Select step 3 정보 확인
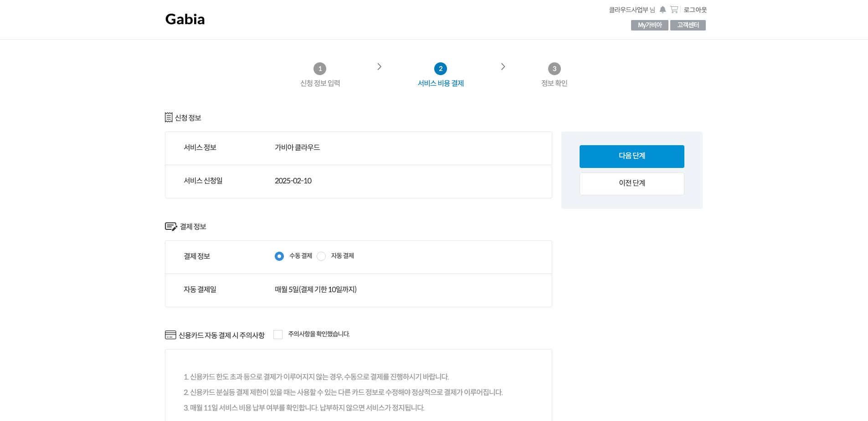The height and width of the screenshot is (421, 868). coord(554,75)
